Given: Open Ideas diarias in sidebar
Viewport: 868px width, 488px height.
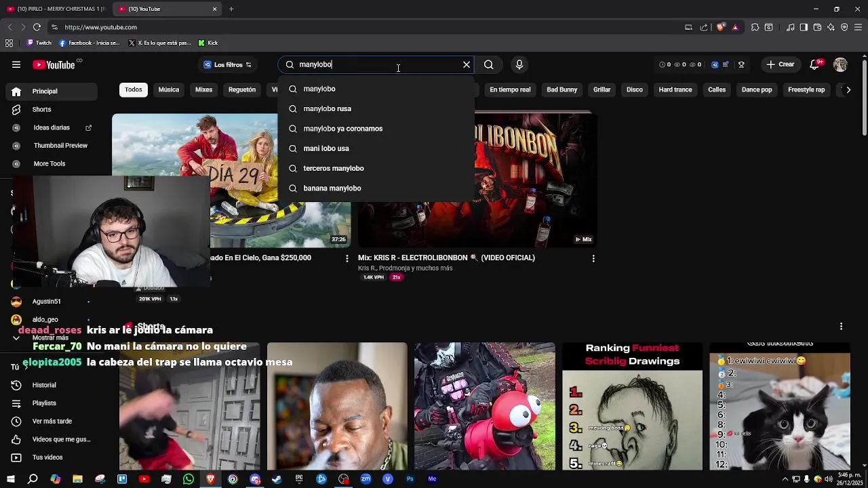Looking at the screenshot, I should pos(52,127).
